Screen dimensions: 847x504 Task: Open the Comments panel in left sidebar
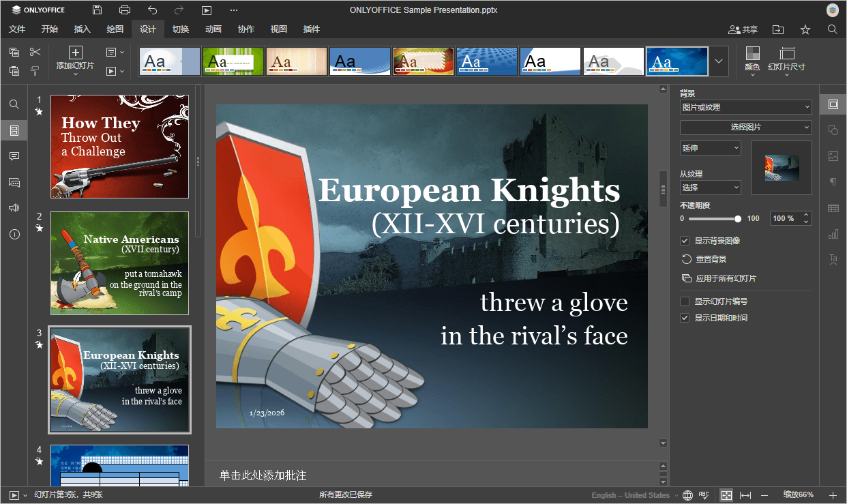[14, 156]
